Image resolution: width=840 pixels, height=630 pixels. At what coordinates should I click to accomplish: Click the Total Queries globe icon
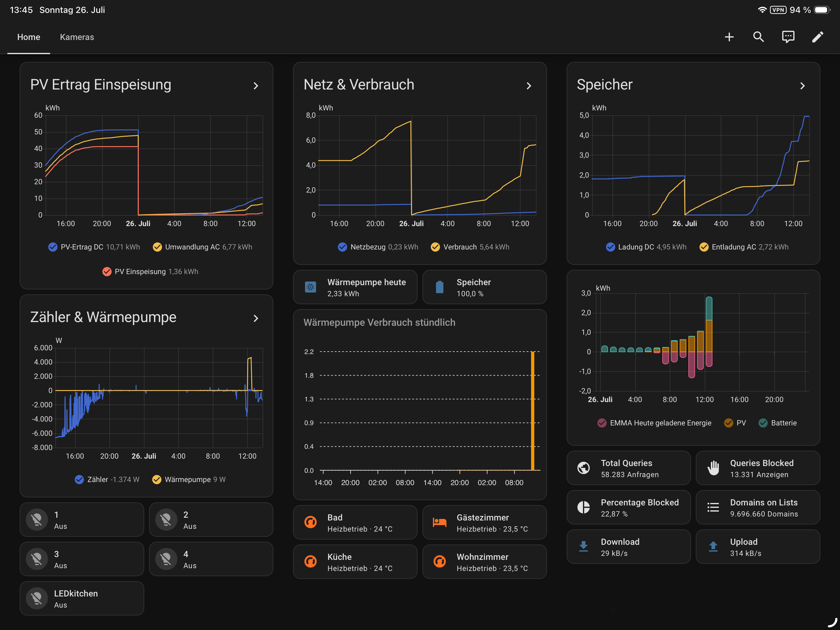click(x=583, y=468)
